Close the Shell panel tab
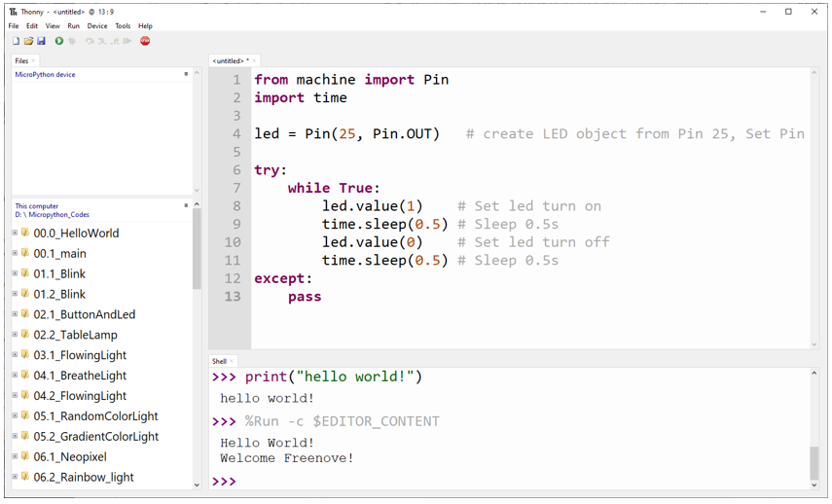Screen dimensions: 832x504 tap(232, 361)
